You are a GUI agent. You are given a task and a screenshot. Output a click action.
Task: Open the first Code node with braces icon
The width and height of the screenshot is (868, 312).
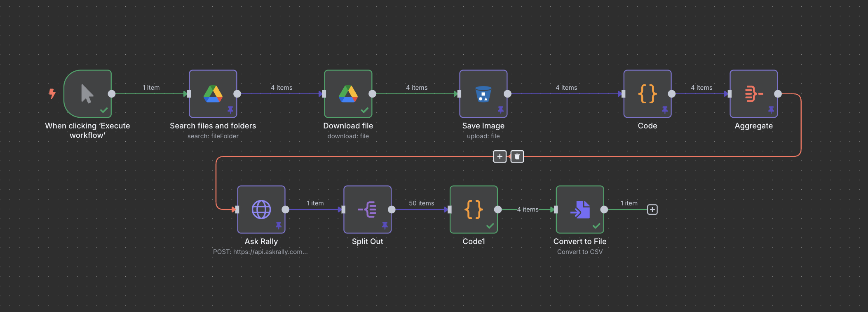point(647,94)
